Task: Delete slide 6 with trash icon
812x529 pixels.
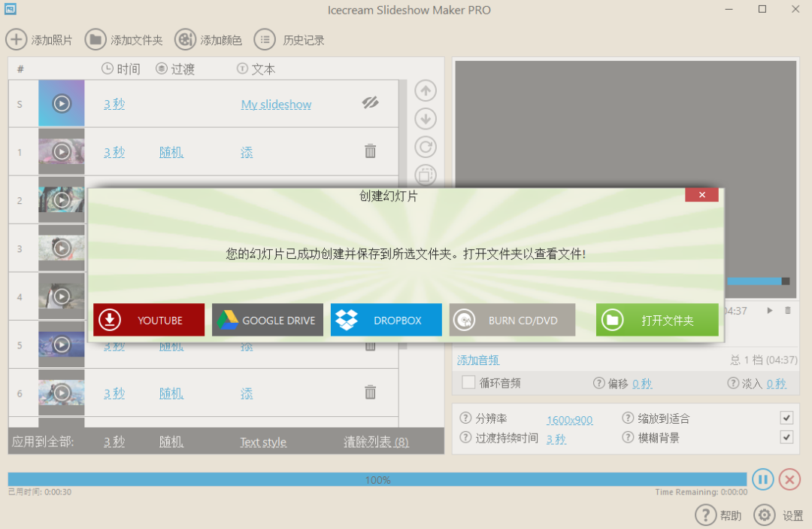Action: 370,392
